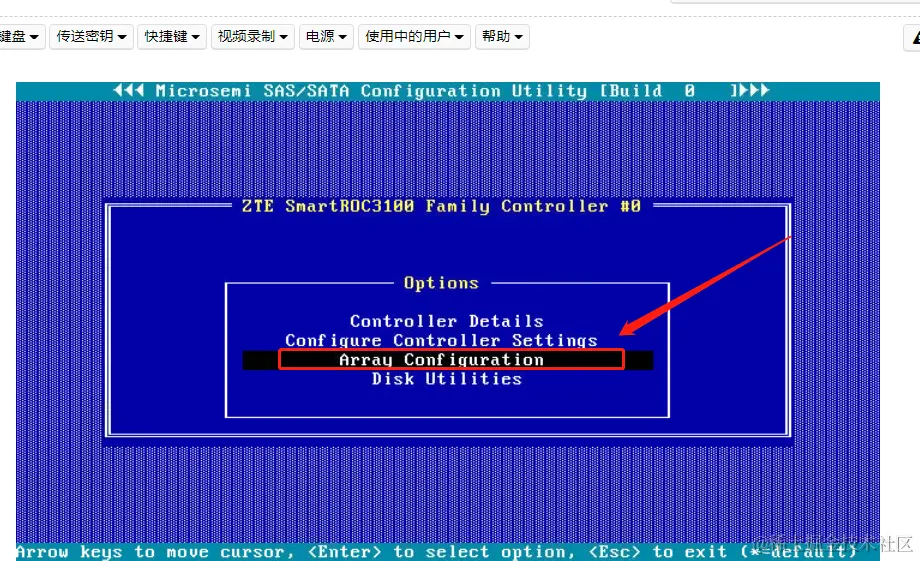The height and width of the screenshot is (561, 920).
Task: Open the keyboard dropdown ending in 盘
Action: (21, 36)
